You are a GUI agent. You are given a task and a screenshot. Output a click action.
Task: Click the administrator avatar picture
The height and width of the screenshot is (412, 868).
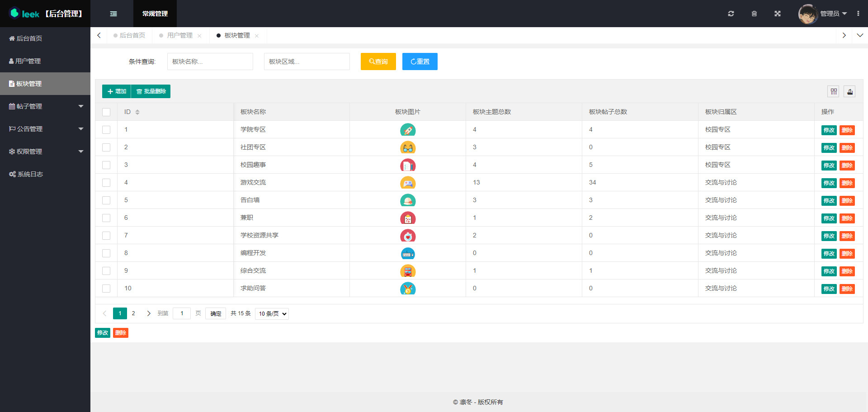point(808,14)
